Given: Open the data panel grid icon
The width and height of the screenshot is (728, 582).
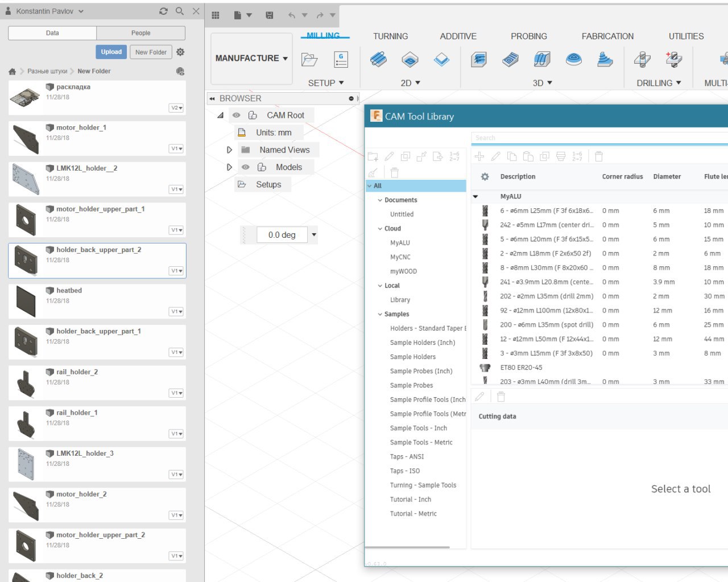Looking at the screenshot, I should (216, 15).
